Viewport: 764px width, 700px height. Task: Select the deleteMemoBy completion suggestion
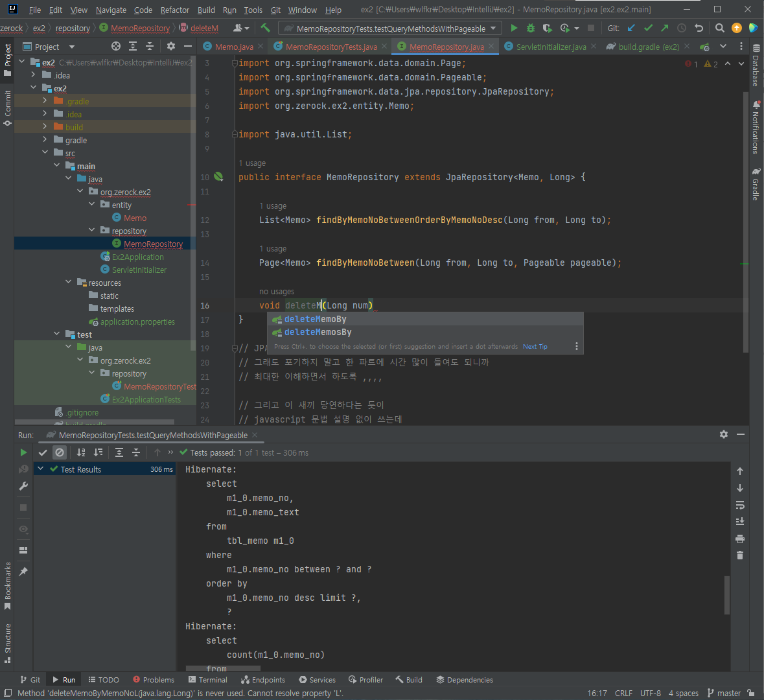(425, 320)
